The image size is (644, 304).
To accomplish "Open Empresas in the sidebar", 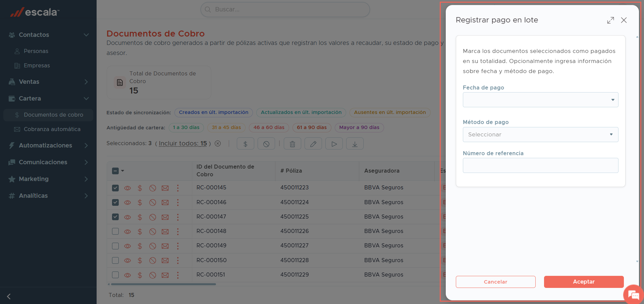I will (x=37, y=65).
